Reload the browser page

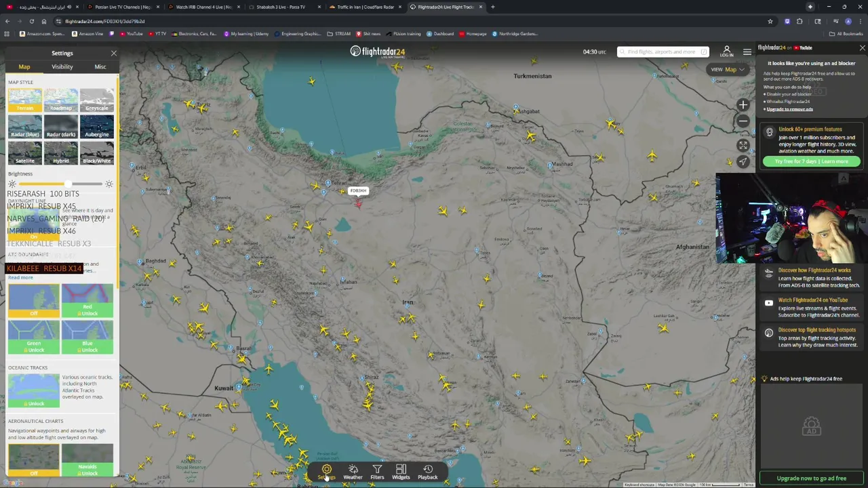[31, 21]
